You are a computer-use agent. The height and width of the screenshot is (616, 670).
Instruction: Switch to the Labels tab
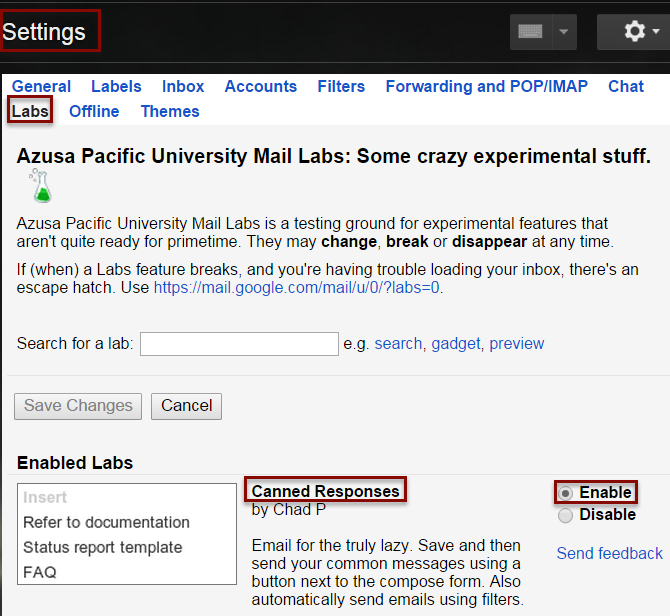(x=116, y=86)
